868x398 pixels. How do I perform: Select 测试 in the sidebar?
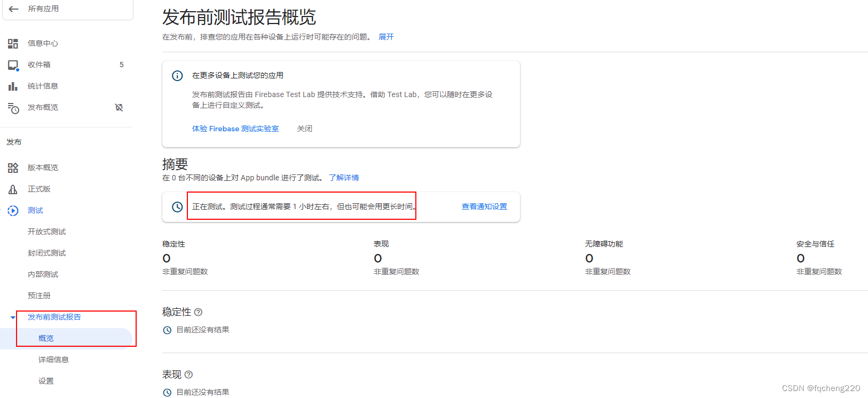(x=35, y=210)
